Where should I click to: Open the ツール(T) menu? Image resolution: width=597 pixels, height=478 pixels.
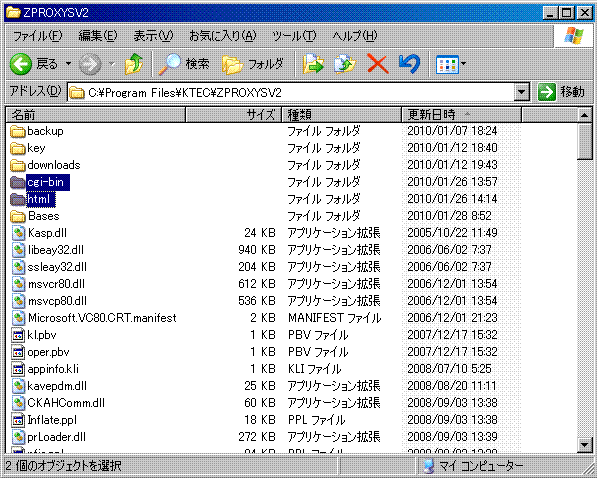(294, 36)
